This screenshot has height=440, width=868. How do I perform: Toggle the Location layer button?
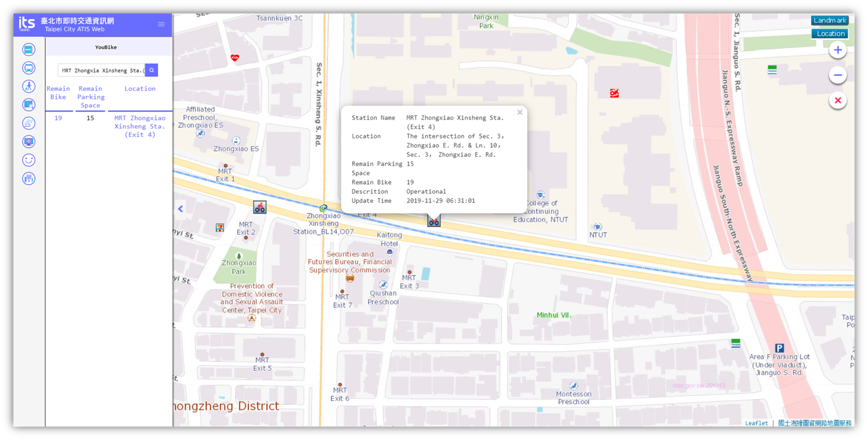[x=830, y=34]
